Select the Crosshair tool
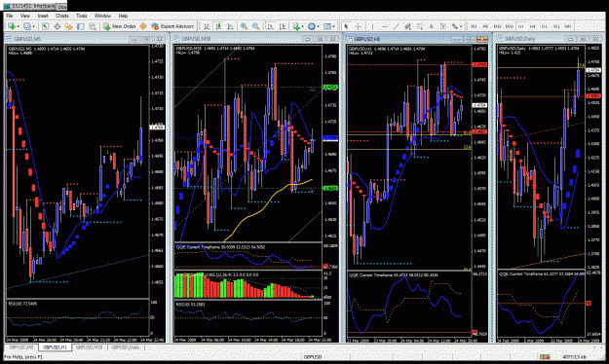The width and height of the screenshot is (609, 364). 359,26
